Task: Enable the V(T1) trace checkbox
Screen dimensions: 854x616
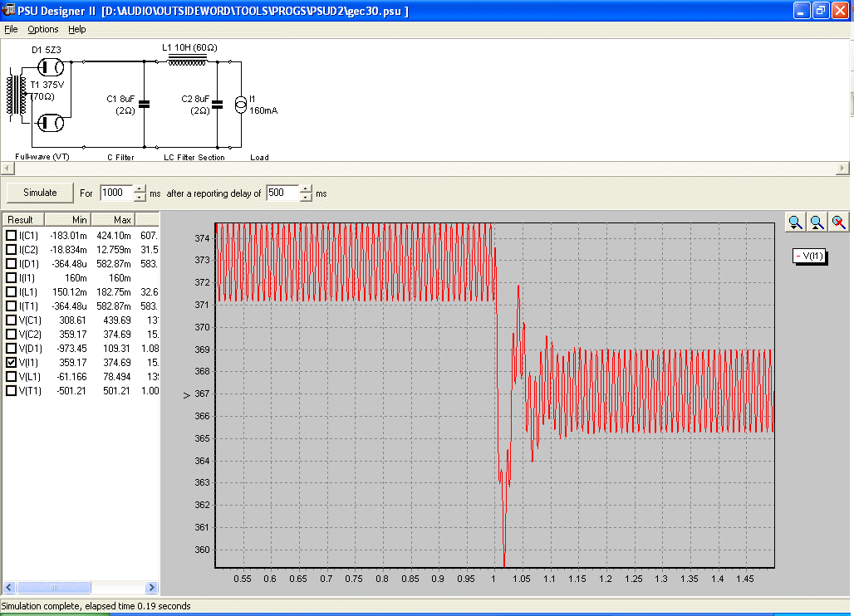Action: point(11,391)
